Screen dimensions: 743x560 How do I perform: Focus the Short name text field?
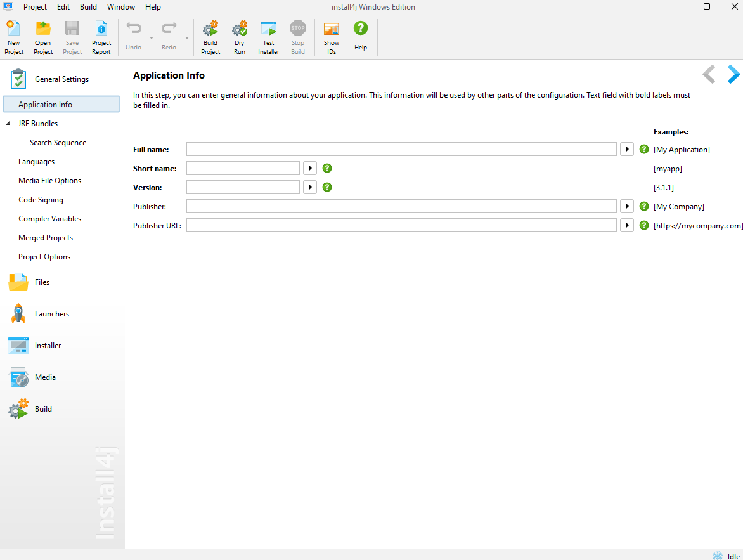(243, 168)
